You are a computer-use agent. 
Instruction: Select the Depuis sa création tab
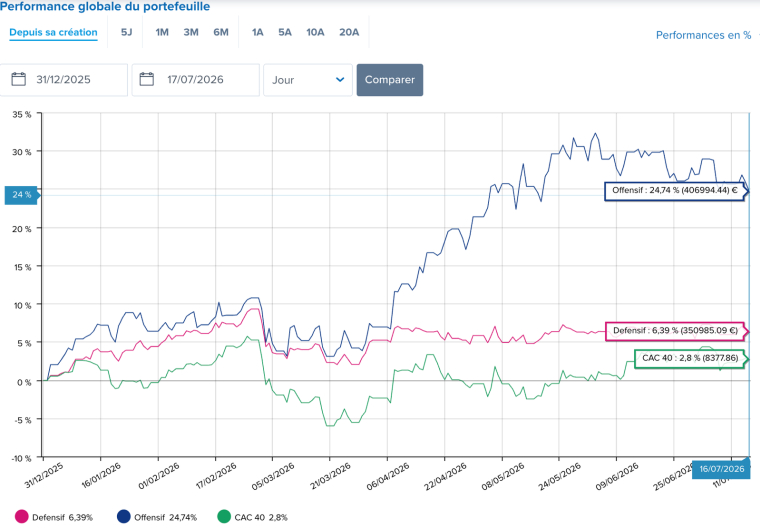tap(53, 32)
